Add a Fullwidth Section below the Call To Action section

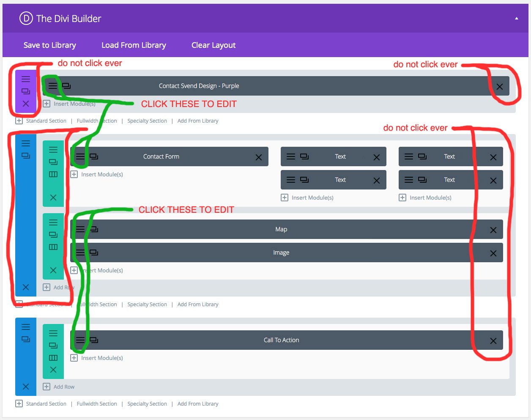coord(97,404)
